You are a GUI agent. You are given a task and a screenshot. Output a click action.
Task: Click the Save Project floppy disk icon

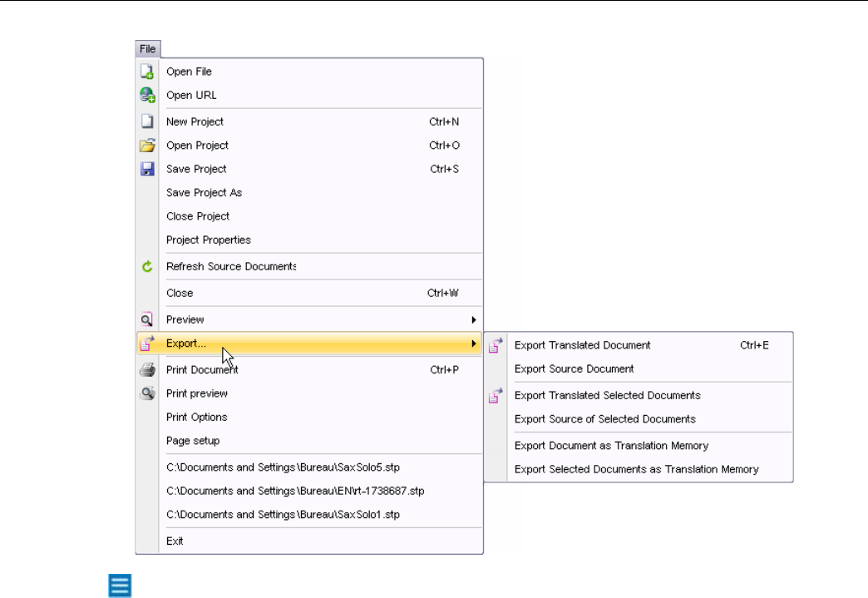147,169
